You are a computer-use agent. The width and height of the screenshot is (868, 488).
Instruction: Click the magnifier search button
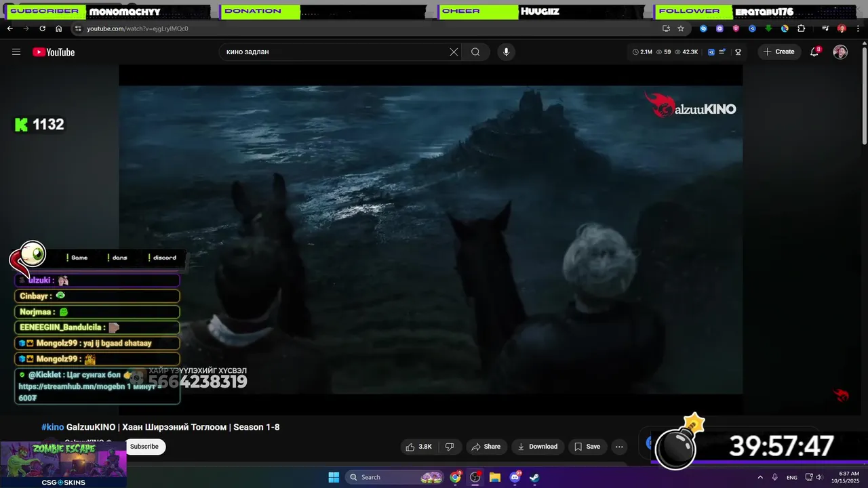pyautogui.click(x=475, y=52)
